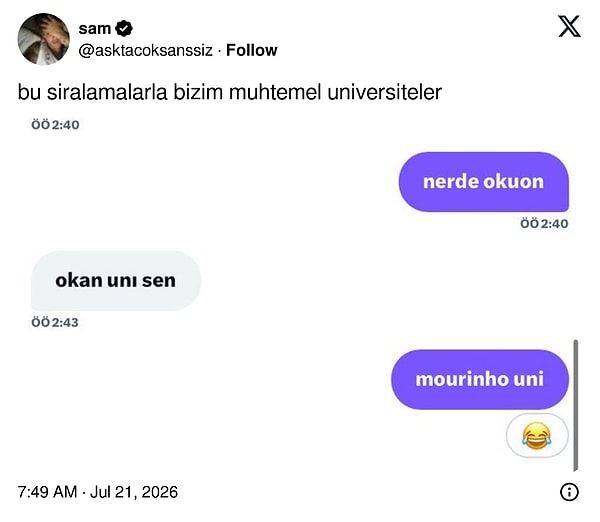The image size is (600, 522).
Task: Click the chat scrollbar beside mourinho uni
Action: [x=576, y=405]
